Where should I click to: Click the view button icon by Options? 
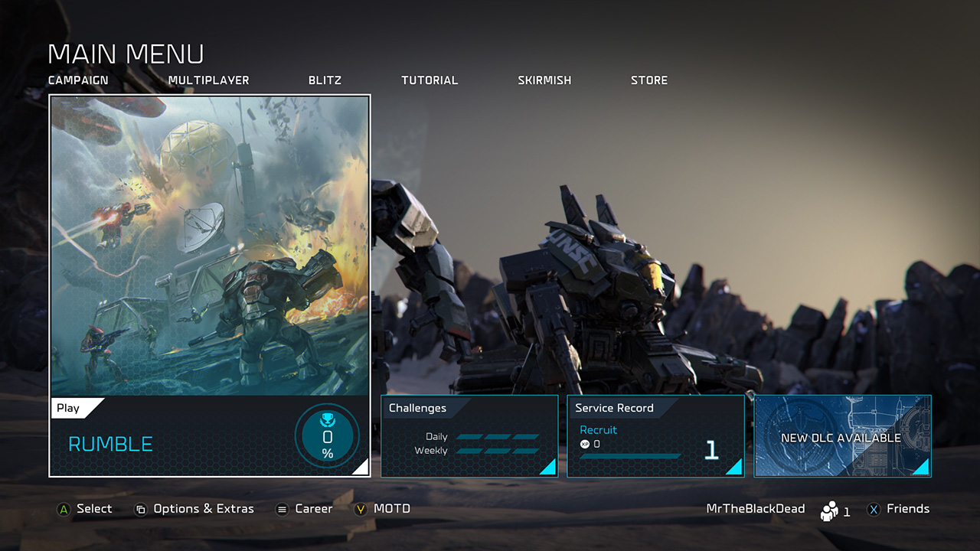tap(140, 510)
